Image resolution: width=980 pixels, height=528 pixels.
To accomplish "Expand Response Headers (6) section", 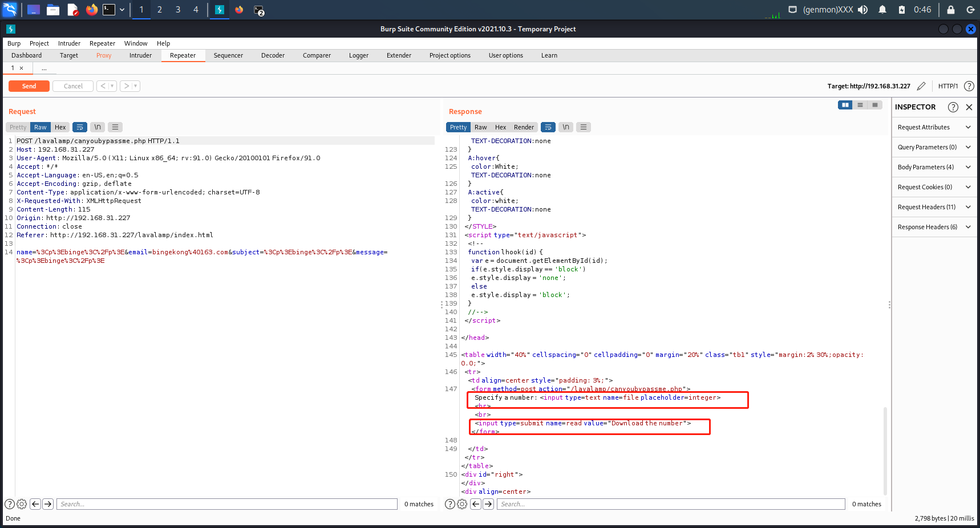I will click(x=934, y=227).
